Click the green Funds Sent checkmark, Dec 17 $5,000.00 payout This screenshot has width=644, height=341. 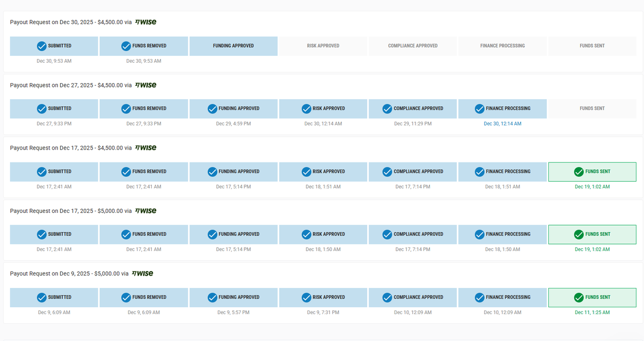(x=579, y=234)
